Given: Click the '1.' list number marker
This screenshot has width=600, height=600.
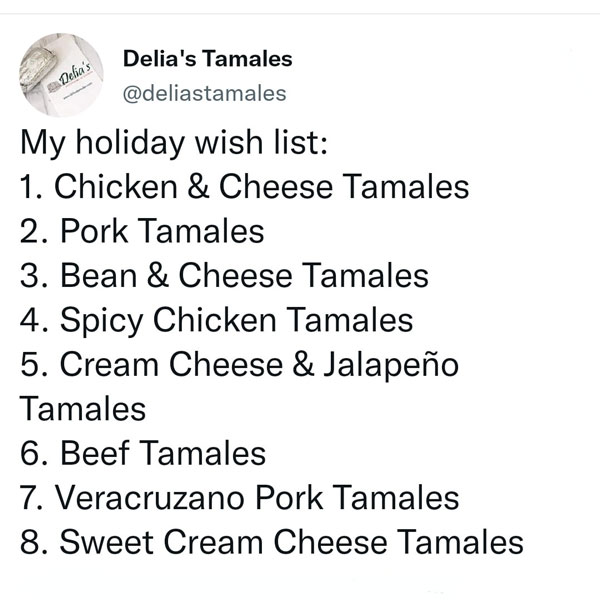Looking at the screenshot, I should (32, 187).
